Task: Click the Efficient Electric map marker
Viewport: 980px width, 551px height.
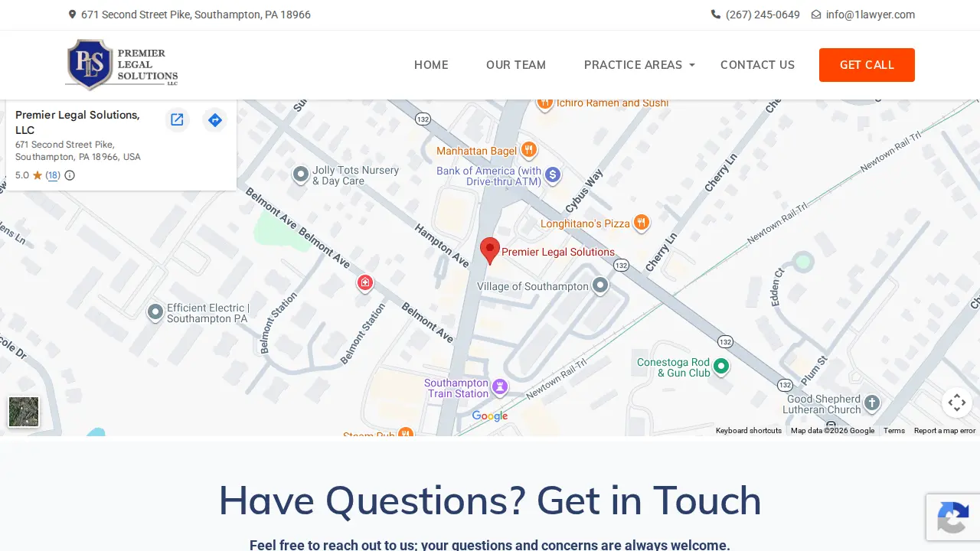Action: pyautogui.click(x=155, y=312)
